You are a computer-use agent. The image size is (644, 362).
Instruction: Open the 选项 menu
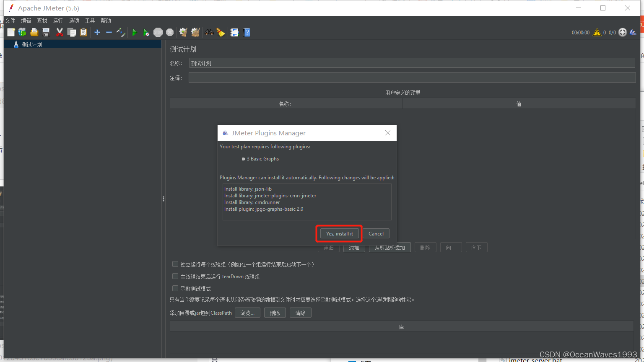click(74, 21)
